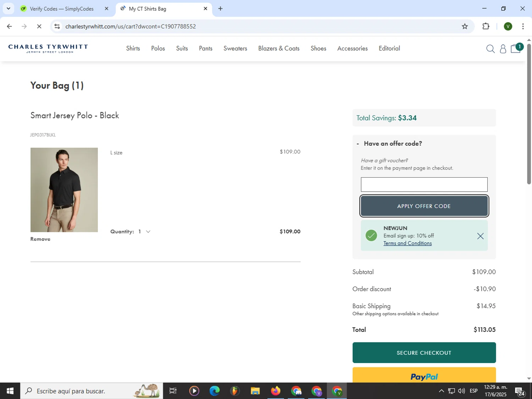Open the Chrome profile avatar V
Image resolution: width=532 pixels, height=399 pixels.
508,26
